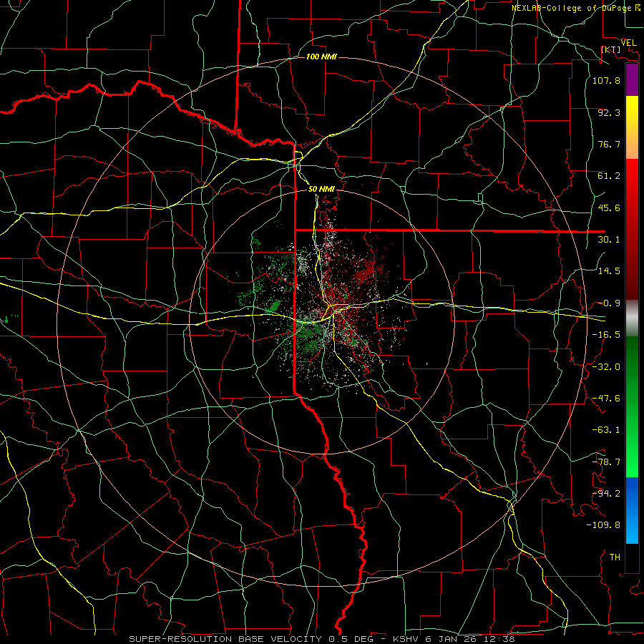Viewport: 644px width, 644px height.
Task: Select the 61.2 scale value
Action: point(609,176)
